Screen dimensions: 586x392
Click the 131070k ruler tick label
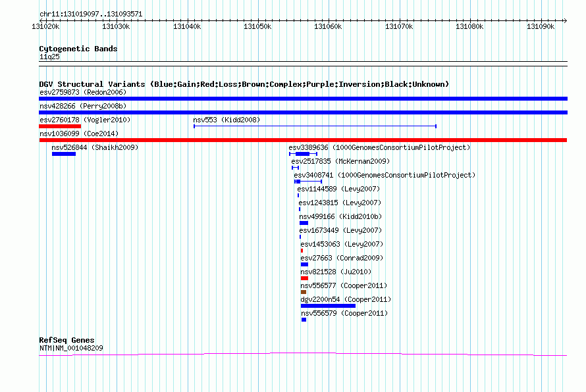pyautogui.click(x=399, y=26)
